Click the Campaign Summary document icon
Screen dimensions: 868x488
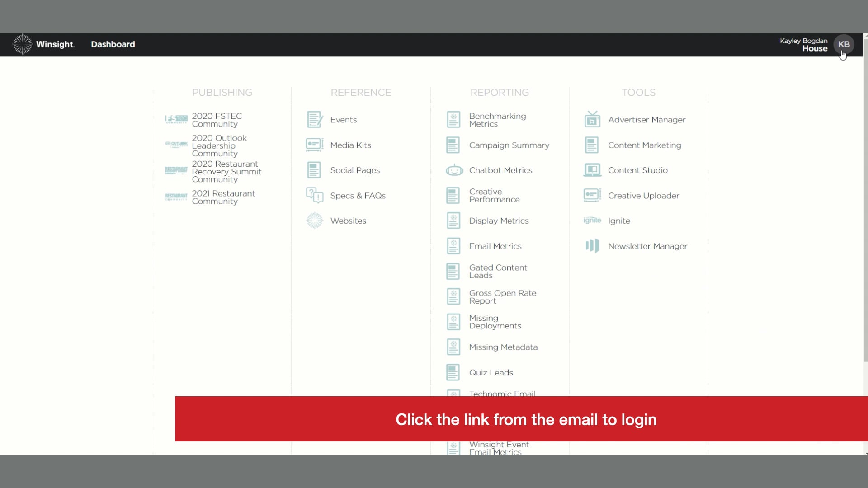(453, 145)
